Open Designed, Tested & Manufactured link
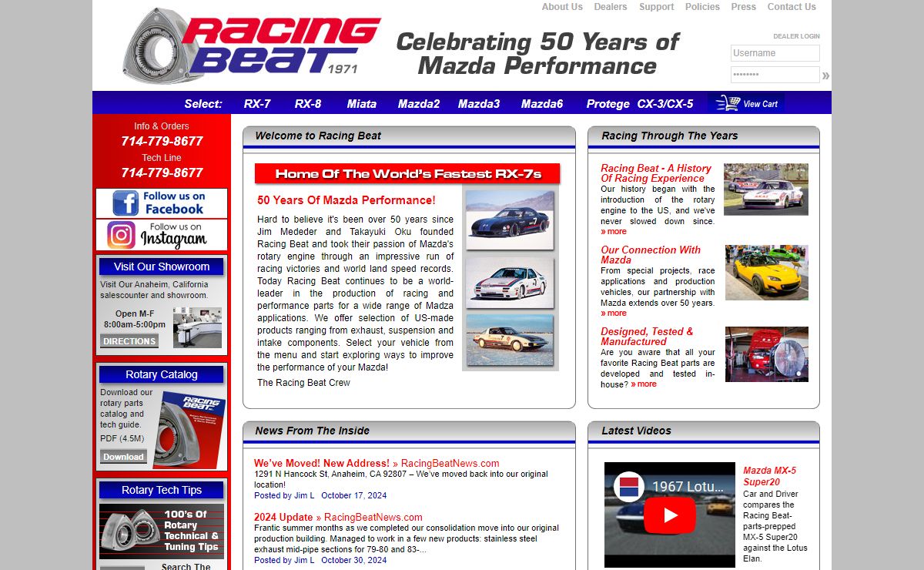This screenshot has height=570, width=924. click(x=647, y=337)
